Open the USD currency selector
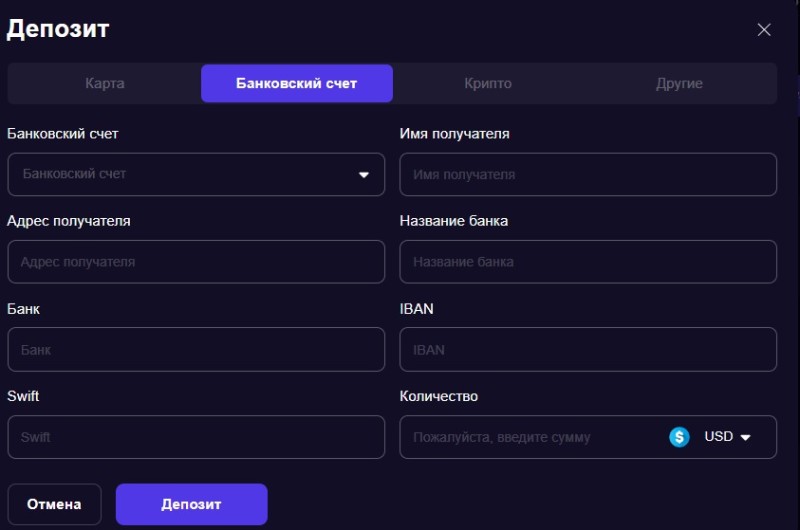Viewport: 800px width, 530px height. pyautogui.click(x=727, y=437)
